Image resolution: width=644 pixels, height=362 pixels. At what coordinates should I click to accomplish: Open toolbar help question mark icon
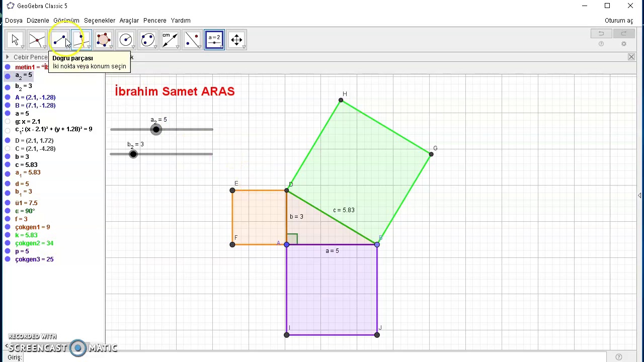(601, 44)
